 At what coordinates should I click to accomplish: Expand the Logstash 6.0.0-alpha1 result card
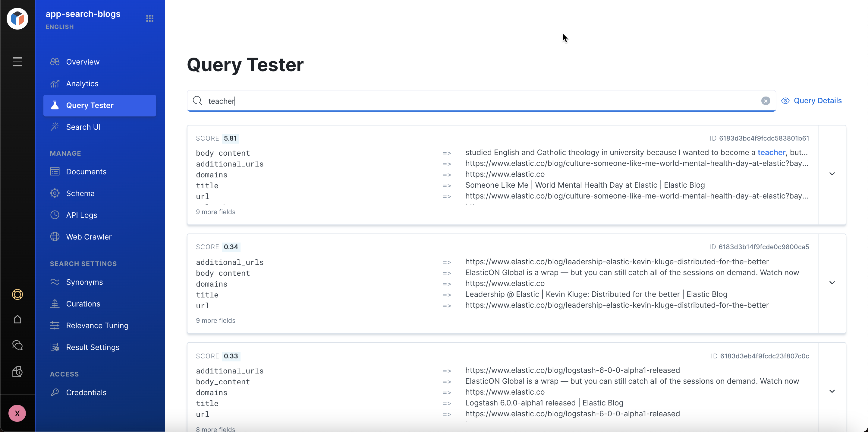832,391
